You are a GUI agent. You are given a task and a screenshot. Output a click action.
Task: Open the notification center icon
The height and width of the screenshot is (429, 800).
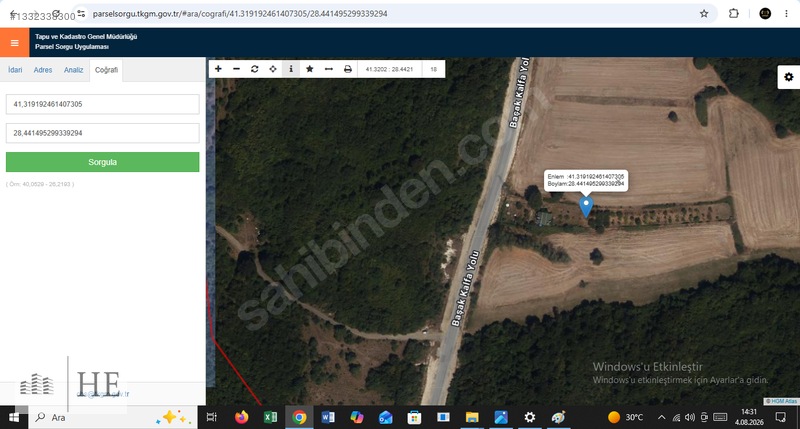[x=781, y=417]
